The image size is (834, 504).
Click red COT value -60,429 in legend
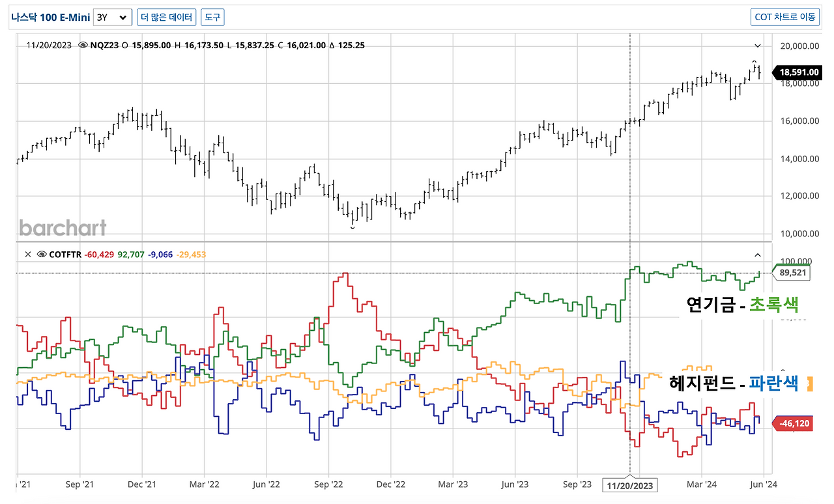(98, 255)
